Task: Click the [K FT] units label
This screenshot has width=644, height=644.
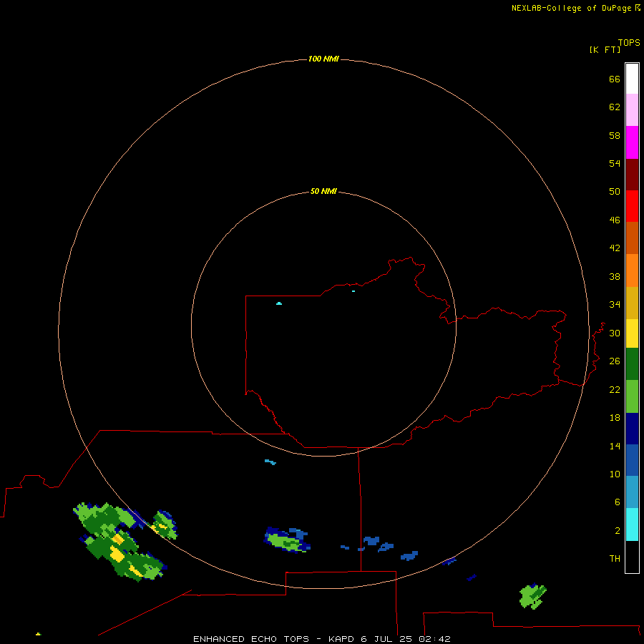Action: click(x=605, y=49)
